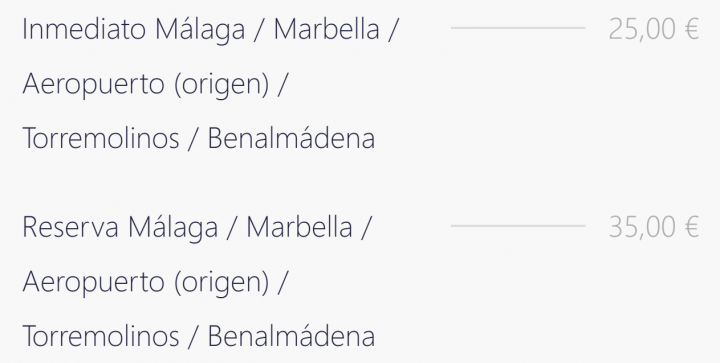Click "Benalmádena" in the Inmediato fare

pos(291,139)
